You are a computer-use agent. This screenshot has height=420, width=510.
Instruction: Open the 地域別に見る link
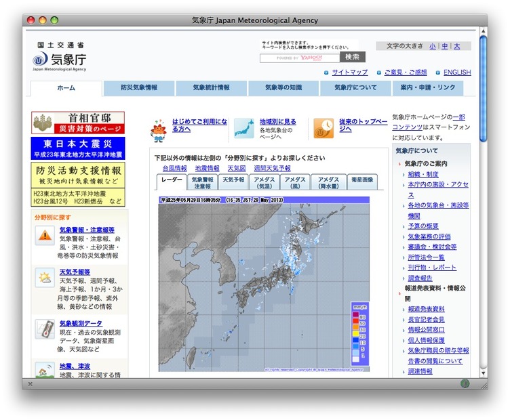[x=278, y=122]
